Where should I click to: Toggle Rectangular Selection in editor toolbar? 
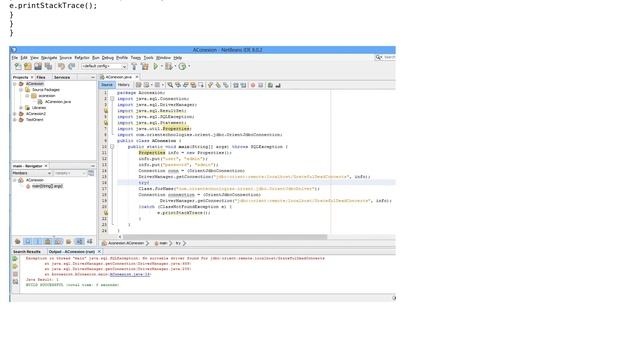[201, 85]
